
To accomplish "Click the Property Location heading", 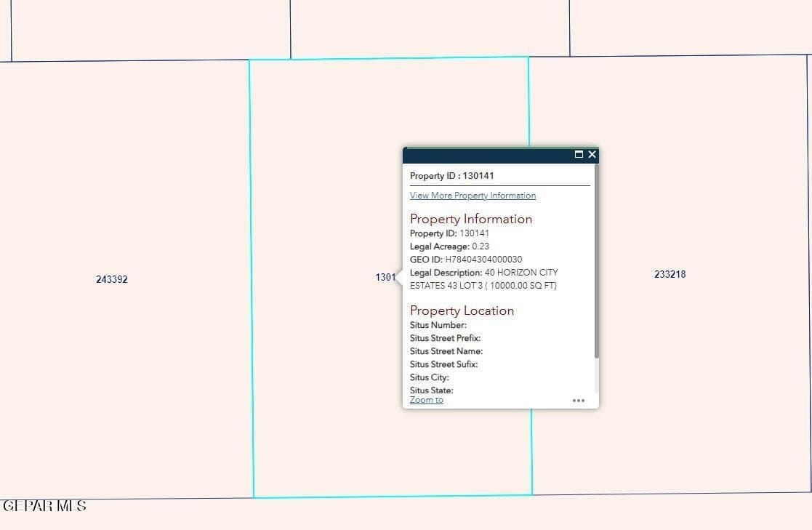I will click(x=462, y=310).
